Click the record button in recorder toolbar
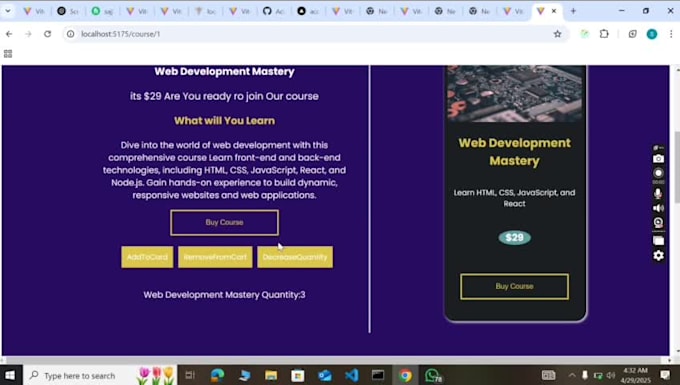 [658, 173]
